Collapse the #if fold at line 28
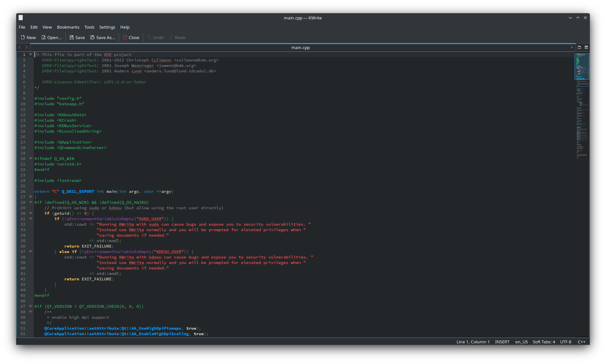 [31, 202]
